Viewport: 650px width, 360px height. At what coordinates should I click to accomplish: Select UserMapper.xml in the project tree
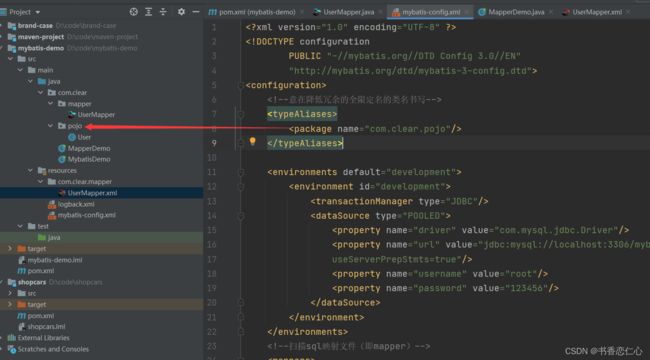(92, 193)
